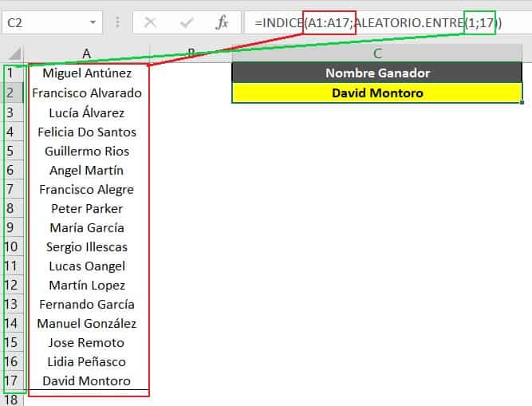Click cell with Lidia Peñasco
Screen dimensions: 532x406
click(87, 361)
